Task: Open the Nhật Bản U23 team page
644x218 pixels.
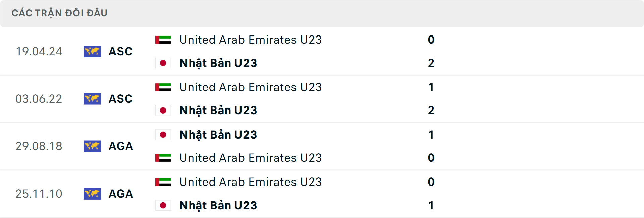Action: pos(218,63)
